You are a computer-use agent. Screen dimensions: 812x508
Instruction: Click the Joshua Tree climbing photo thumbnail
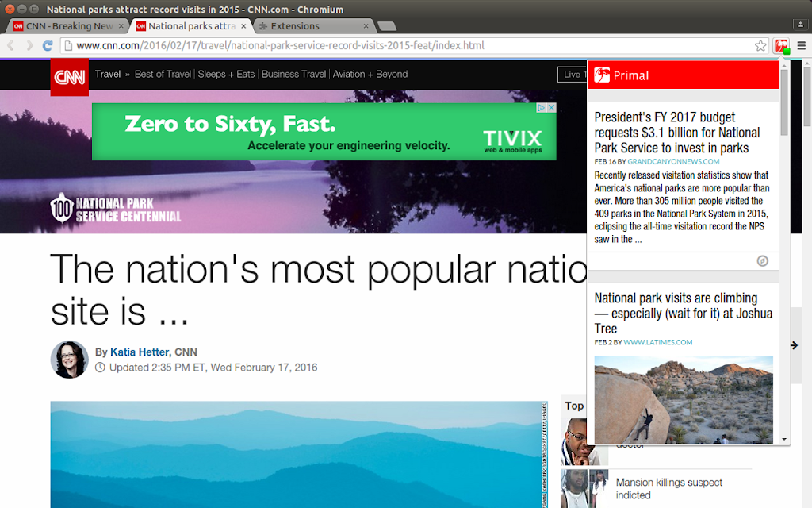[x=684, y=399]
